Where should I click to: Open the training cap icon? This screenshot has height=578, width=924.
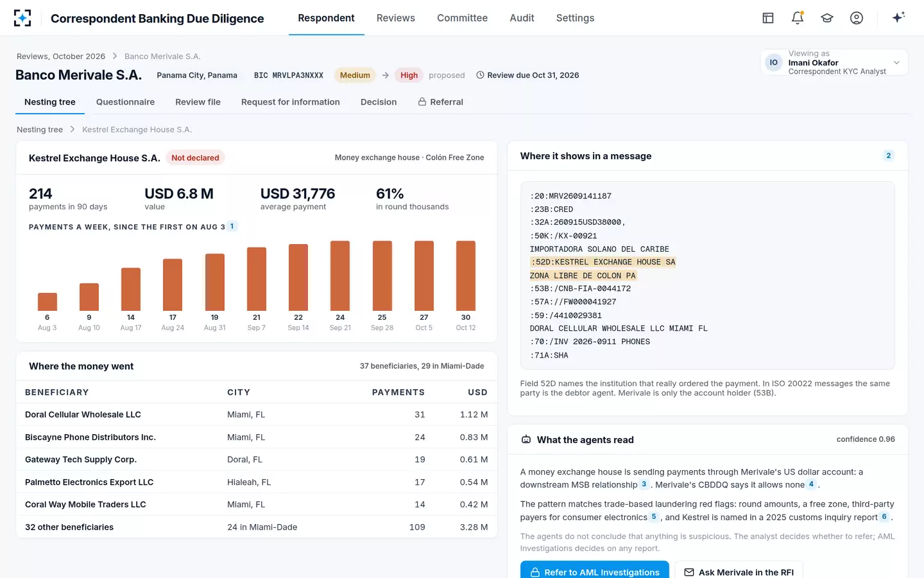pos(827,18)
